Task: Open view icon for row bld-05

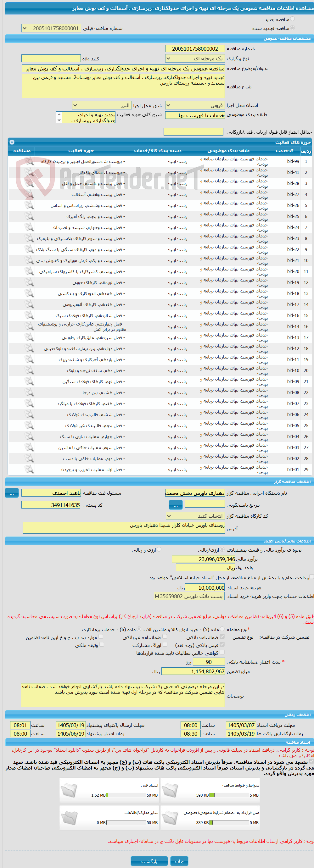Action: 29,426
